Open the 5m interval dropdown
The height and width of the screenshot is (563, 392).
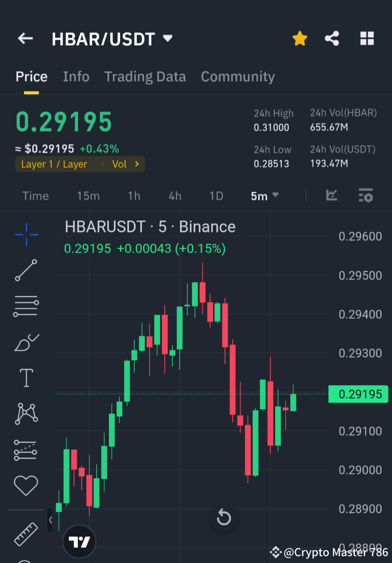click(265, 196)
